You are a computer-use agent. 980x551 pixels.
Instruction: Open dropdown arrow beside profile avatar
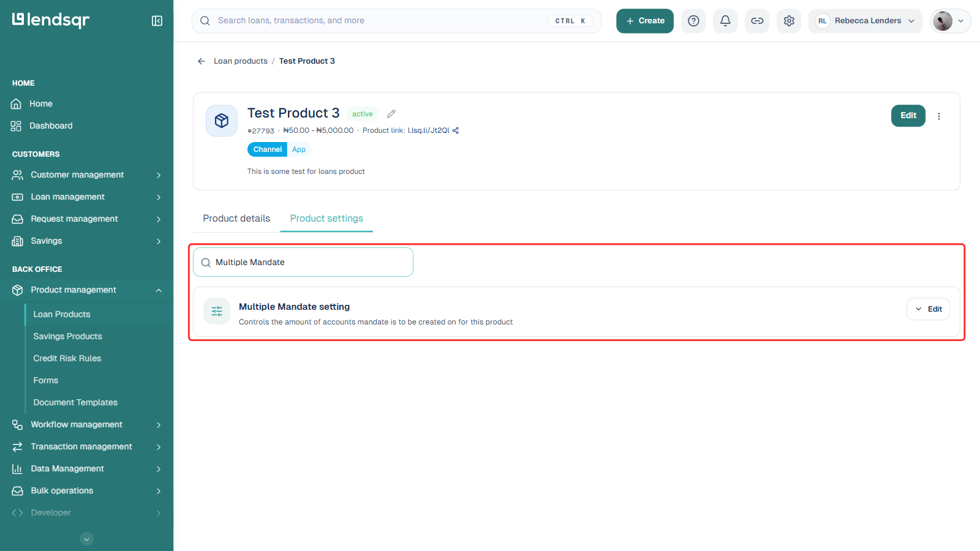[x=961, y=21]
